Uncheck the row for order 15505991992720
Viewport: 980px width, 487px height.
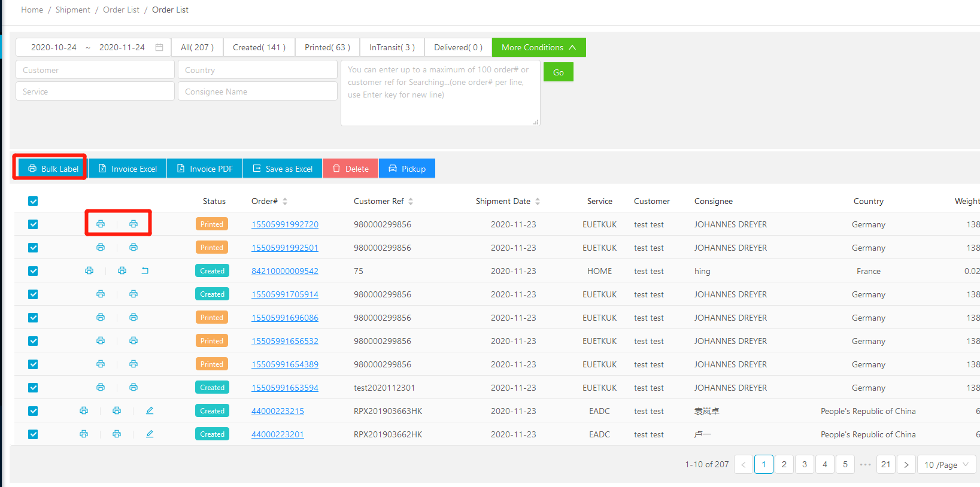coord(33,224)
